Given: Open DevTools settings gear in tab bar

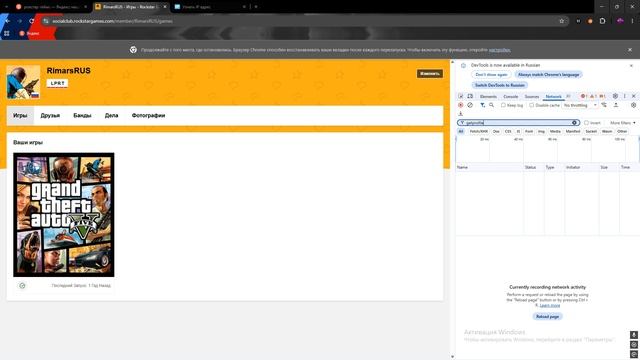Looking at the screenshot, I should [x=615, y=96].
